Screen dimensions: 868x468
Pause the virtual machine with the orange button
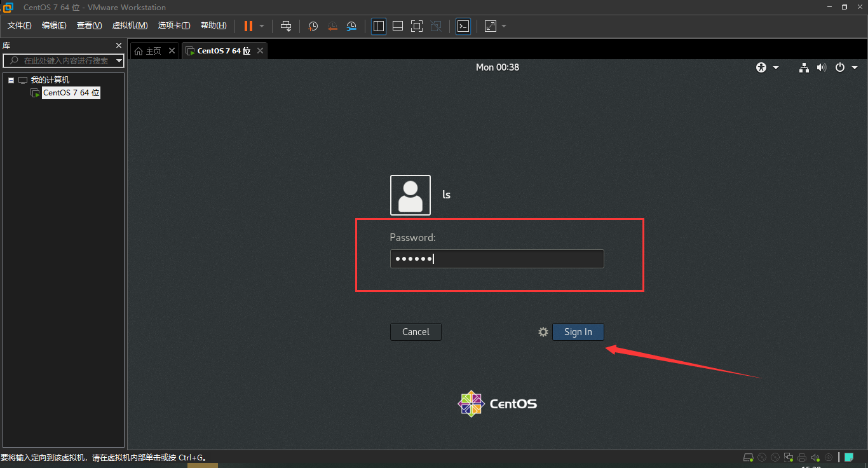[248, 26]
